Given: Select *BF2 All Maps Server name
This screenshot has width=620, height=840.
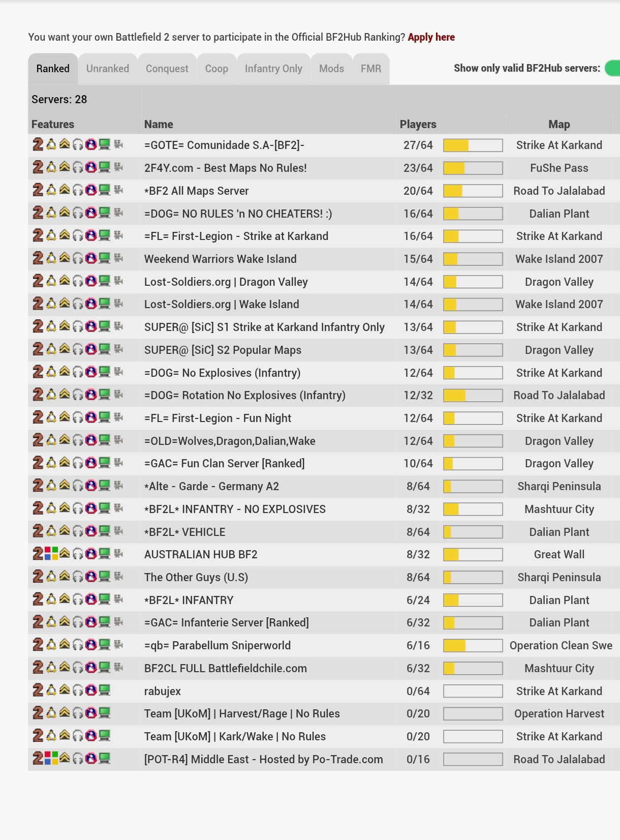Looking at the screenshot, I should pyautogui.click(x=197, y=191).
